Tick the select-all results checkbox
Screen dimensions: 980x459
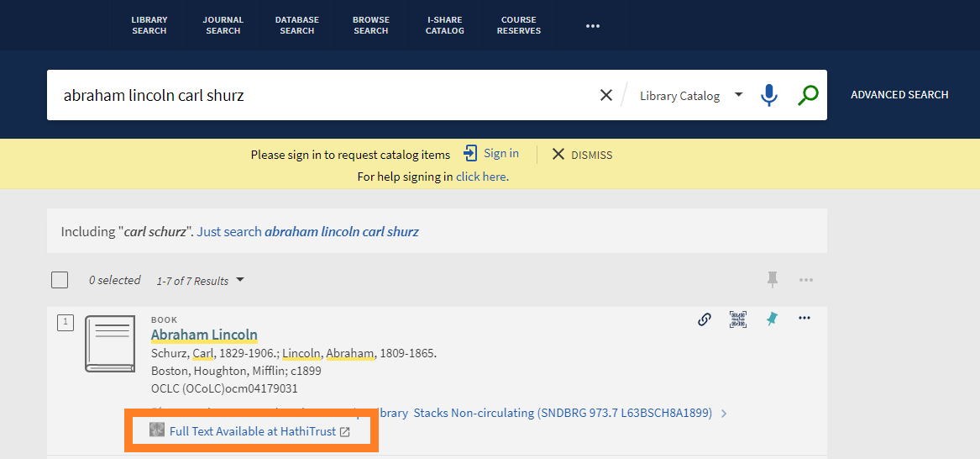(60, 280)
